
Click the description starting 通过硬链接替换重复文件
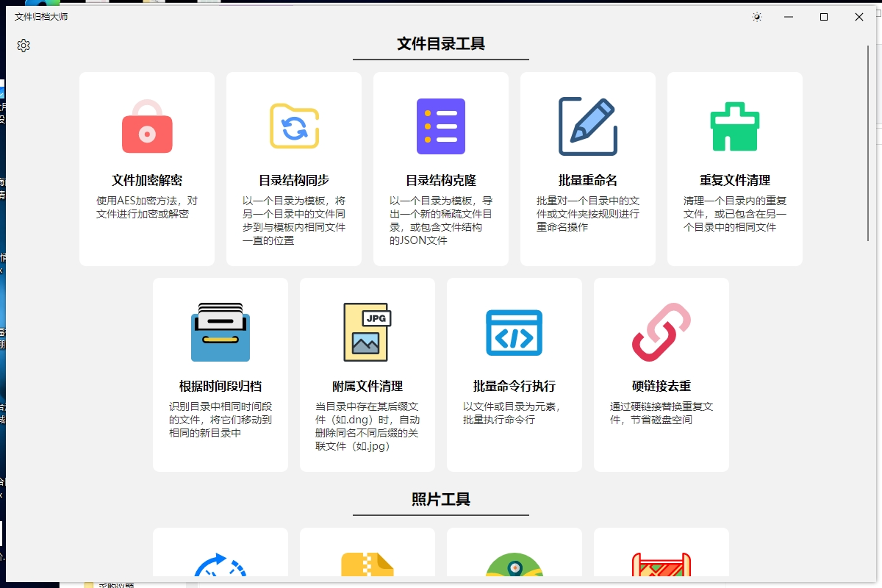[661, 413]
